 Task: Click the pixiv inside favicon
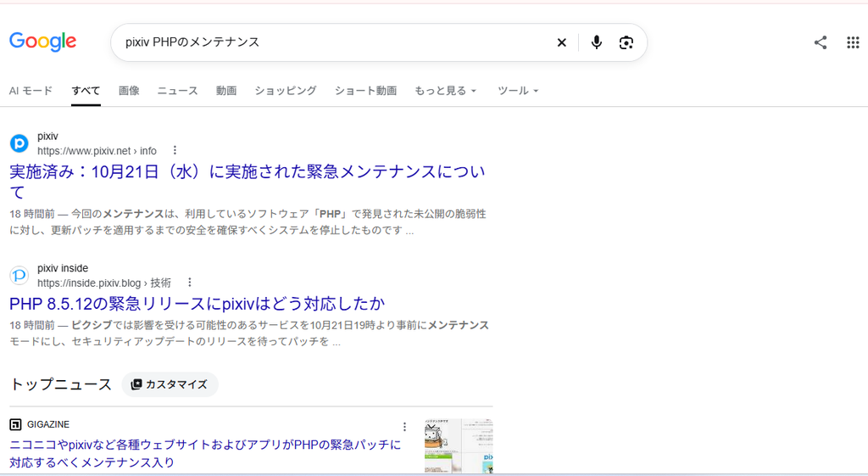(19, 276)
